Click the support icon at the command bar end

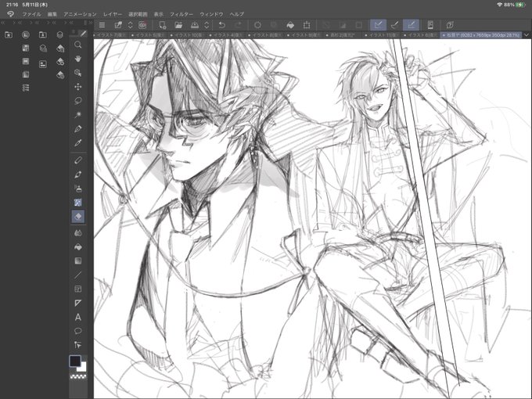coord(450,25)
